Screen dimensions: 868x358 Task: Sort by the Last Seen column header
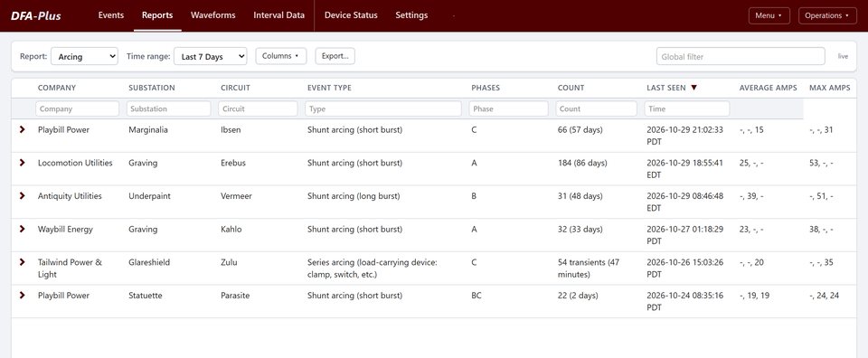[x=672, y=88]
